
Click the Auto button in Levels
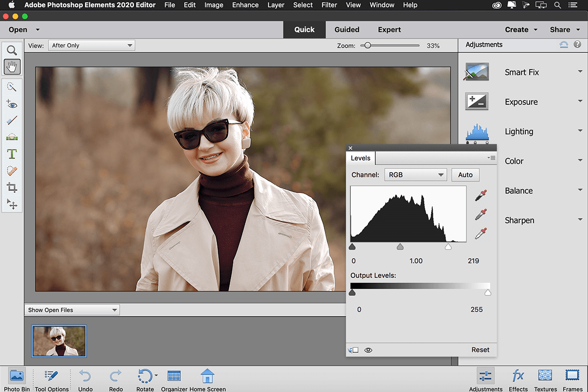pyautogui.click(x=465, y=175)
